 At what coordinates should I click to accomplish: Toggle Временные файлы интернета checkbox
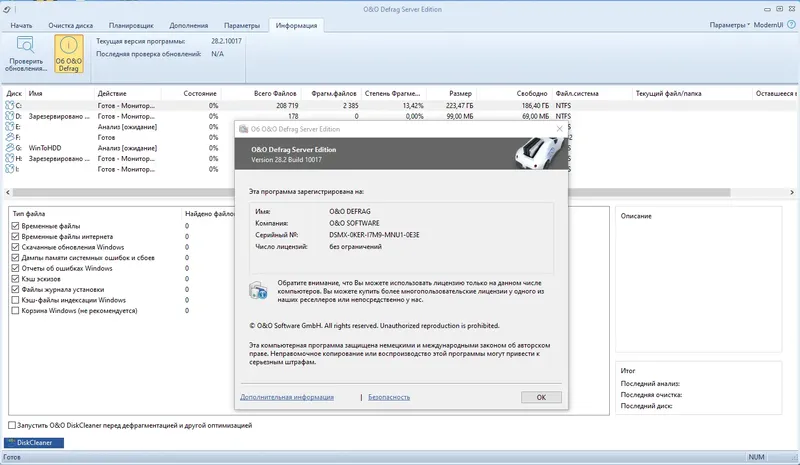(15, 236)
